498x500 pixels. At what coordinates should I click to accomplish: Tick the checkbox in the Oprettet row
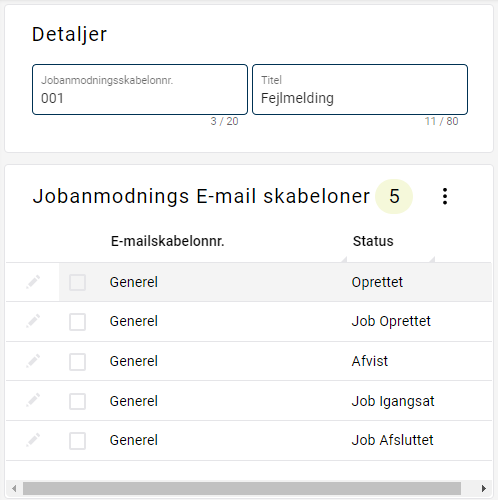tap(77, 283)
